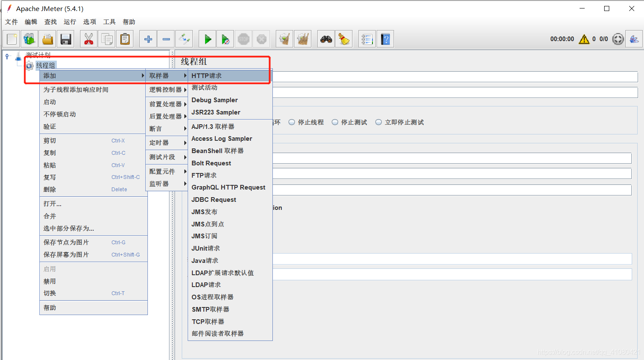Open the 选项 menu

point(89,22)
